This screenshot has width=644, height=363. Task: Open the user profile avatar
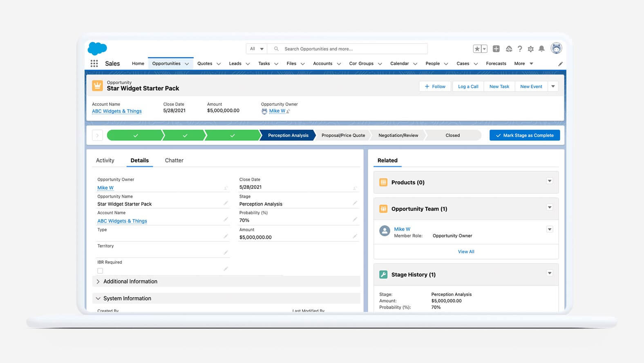[556, 48]
